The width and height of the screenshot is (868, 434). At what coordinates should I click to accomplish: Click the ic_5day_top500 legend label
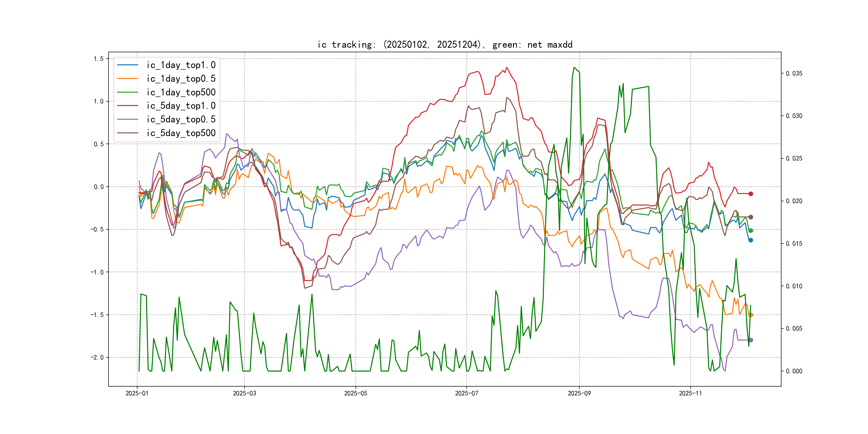(181, 133)
